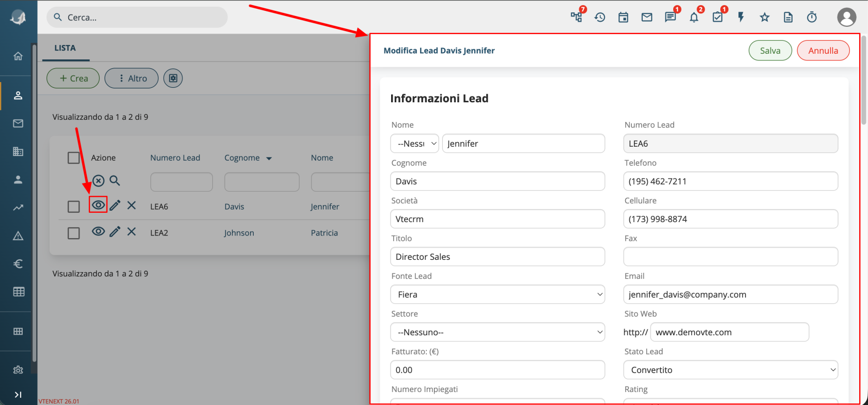Image resolution: width=868 pixels, height=405 pixels.
Task: Edit lead Johnson with the pencil icon
Action: point(115,232)
